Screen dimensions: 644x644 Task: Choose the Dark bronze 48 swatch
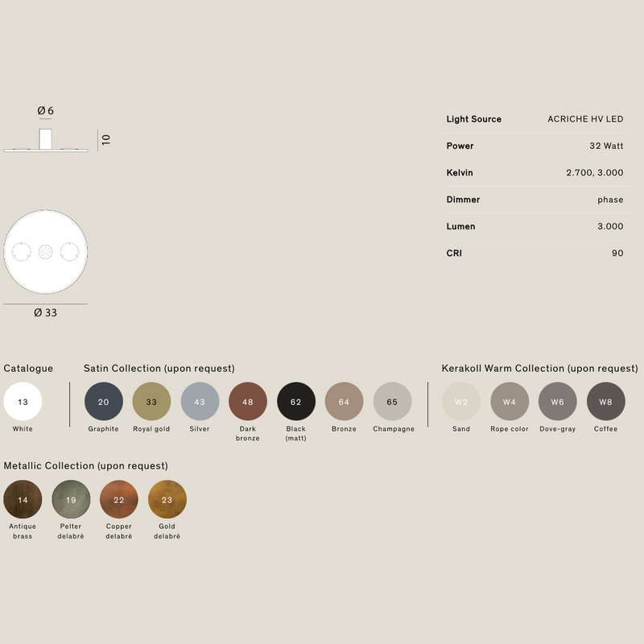coord(248,402)
